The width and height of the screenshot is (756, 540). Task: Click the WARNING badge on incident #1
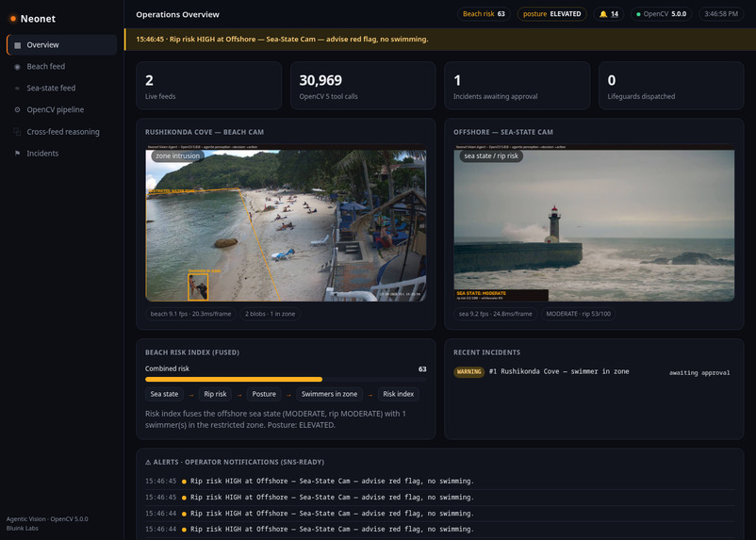point(469,372)
